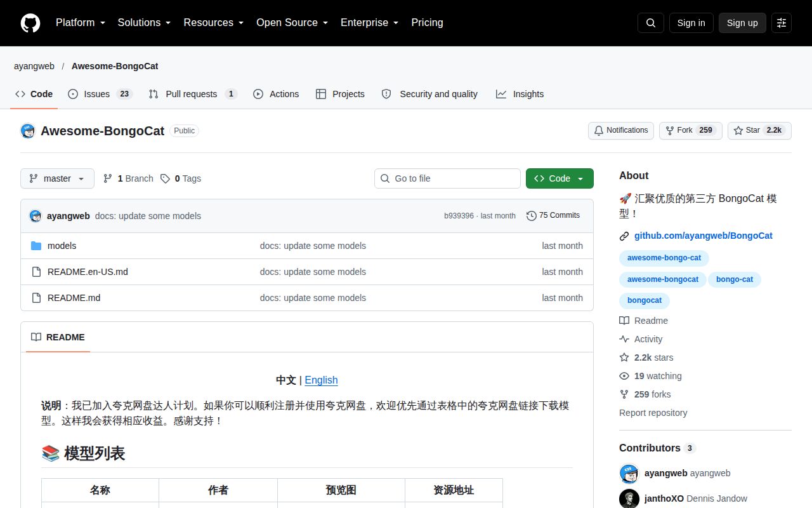
Task: Click the Report repository link
Action: (x=653, y=413)
